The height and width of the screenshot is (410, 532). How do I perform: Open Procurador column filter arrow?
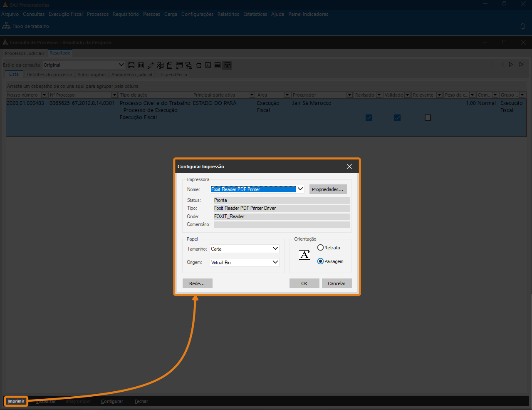pyautogui.click(x=349, y=95)
